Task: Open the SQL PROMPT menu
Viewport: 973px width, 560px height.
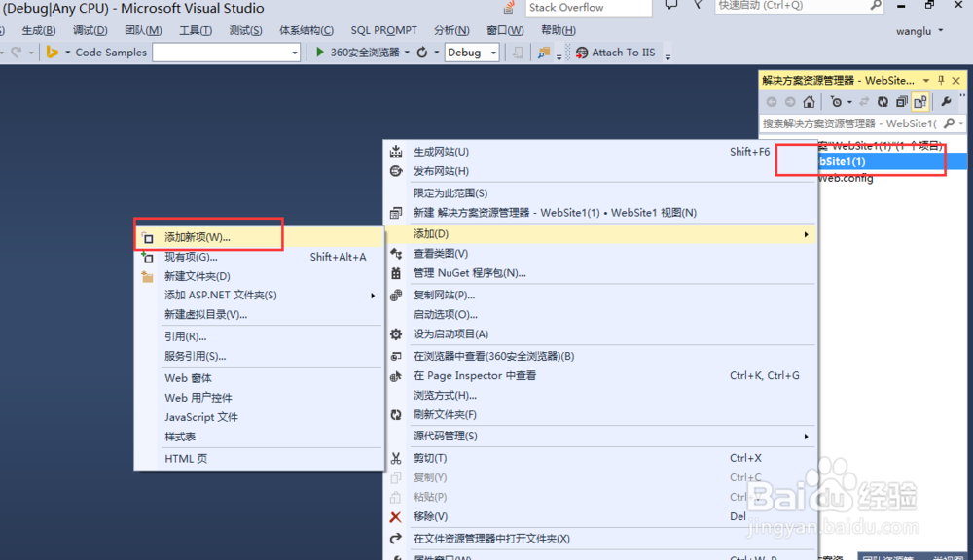Action: (x=383, y=30)
